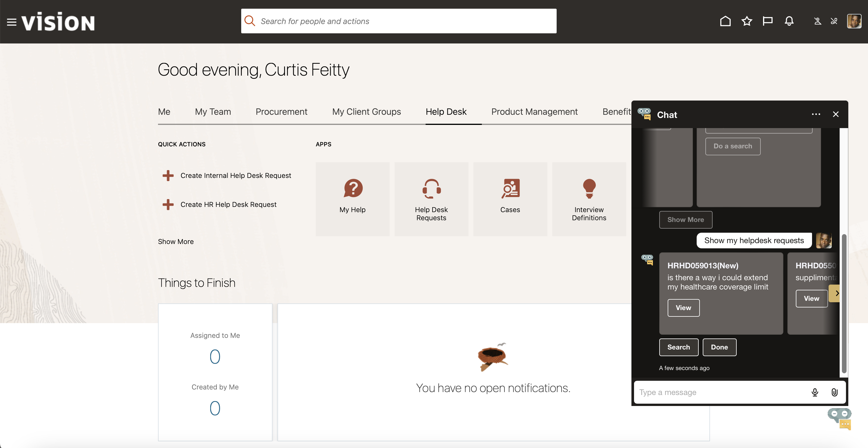Attach a file using the paperclip icon
Image resolution: width=868 pixels, height=448 pixels.
click(834, 392)
